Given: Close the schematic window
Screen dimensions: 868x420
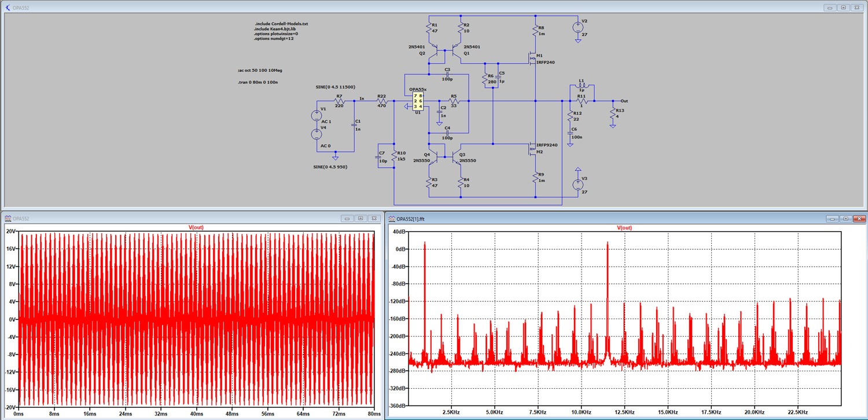Looking at the screenshot, I should click(x=856, y=8).
